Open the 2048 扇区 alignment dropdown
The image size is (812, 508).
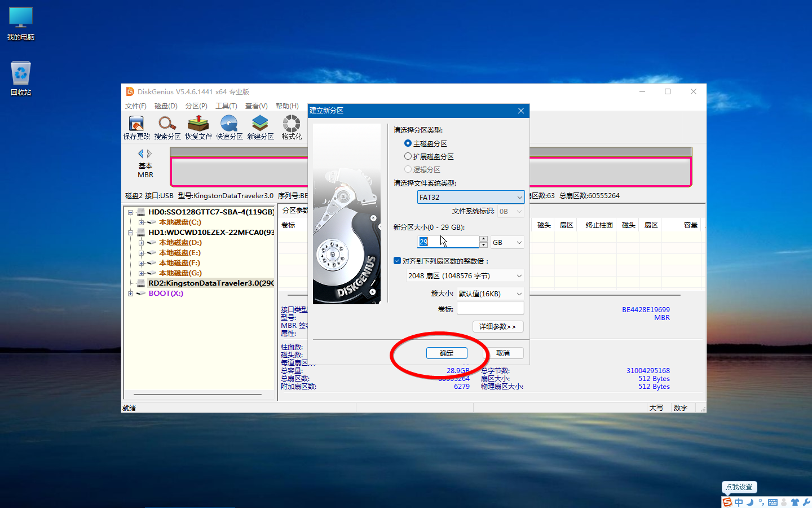465,275
